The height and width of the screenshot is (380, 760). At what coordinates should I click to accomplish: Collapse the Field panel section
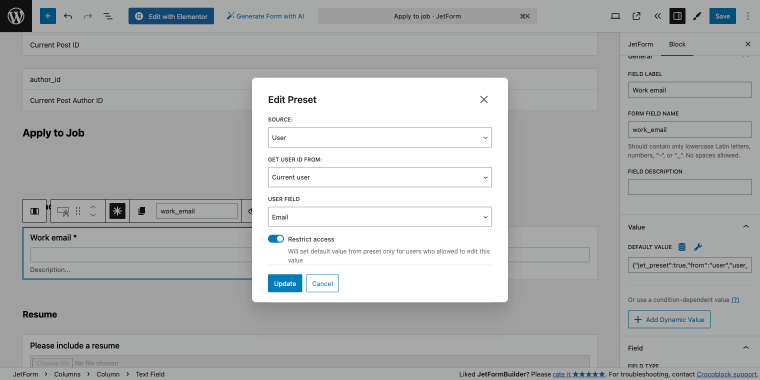coord(745,348)
